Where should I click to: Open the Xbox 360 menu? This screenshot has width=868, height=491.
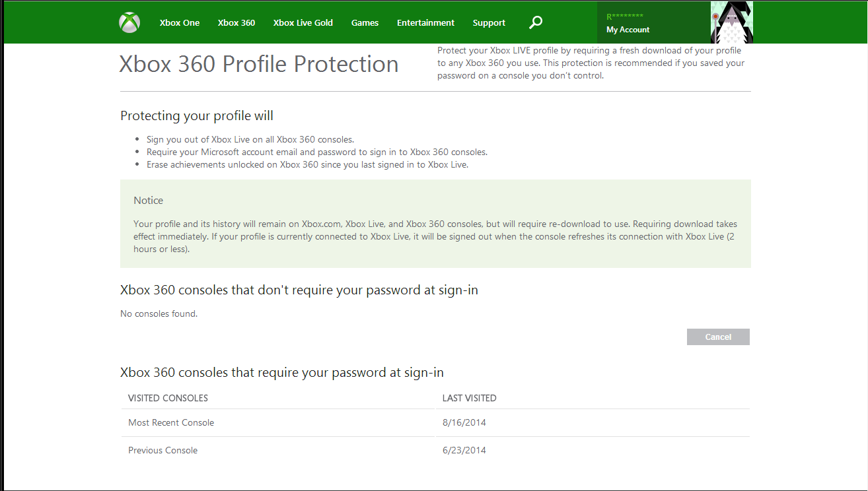tap(236, 22)
